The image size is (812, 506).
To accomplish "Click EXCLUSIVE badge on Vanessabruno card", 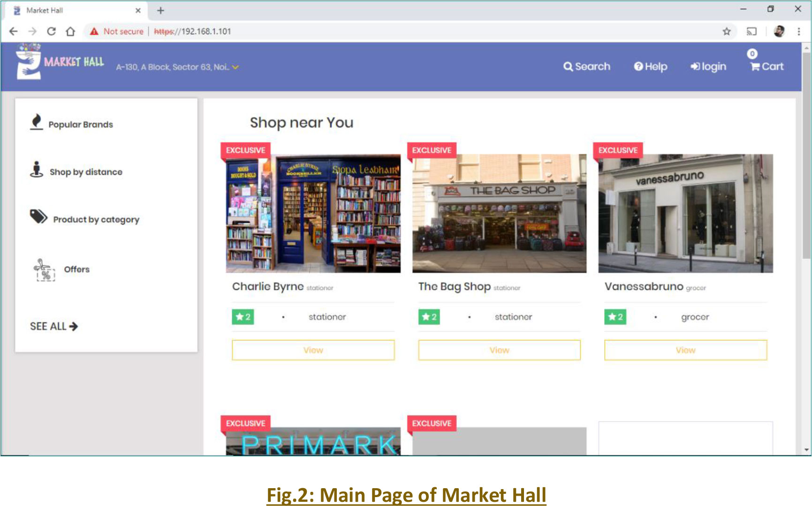I will (x=618, y=150).
